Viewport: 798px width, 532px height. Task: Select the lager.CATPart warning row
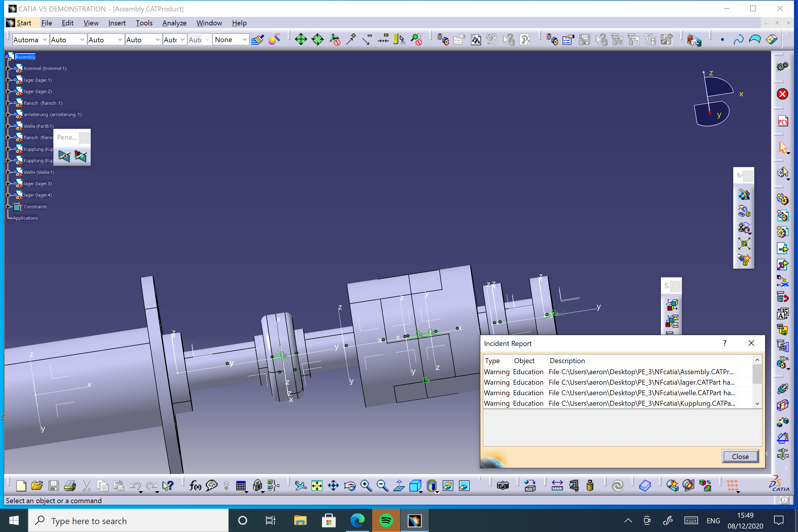(610, 382)
